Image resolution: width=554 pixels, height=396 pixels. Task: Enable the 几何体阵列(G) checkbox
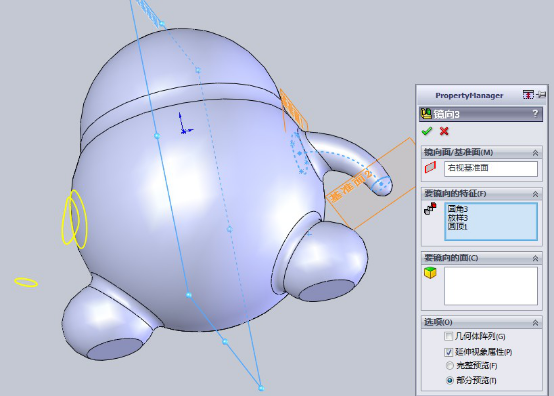[x=448, y=336]
